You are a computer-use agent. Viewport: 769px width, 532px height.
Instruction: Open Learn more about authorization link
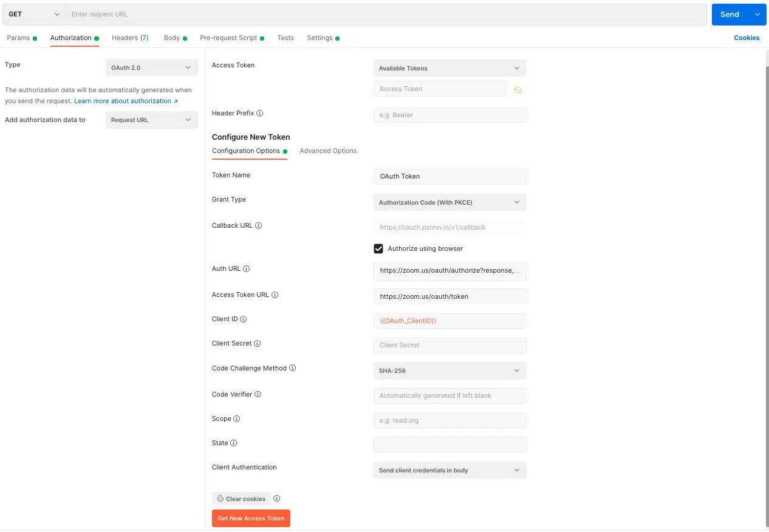pos(123,101)
